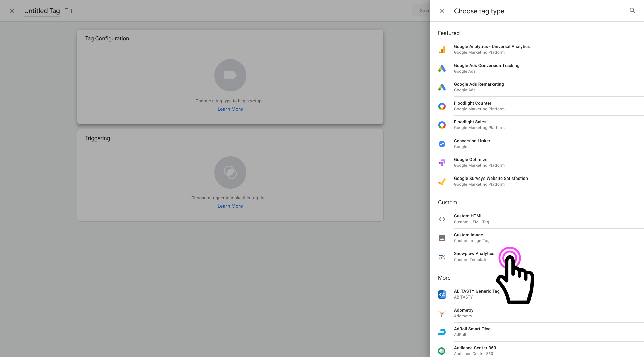The width and height of the screenshot is (644, 357).
Task: Click the Save button
Action: pos(421,11)
